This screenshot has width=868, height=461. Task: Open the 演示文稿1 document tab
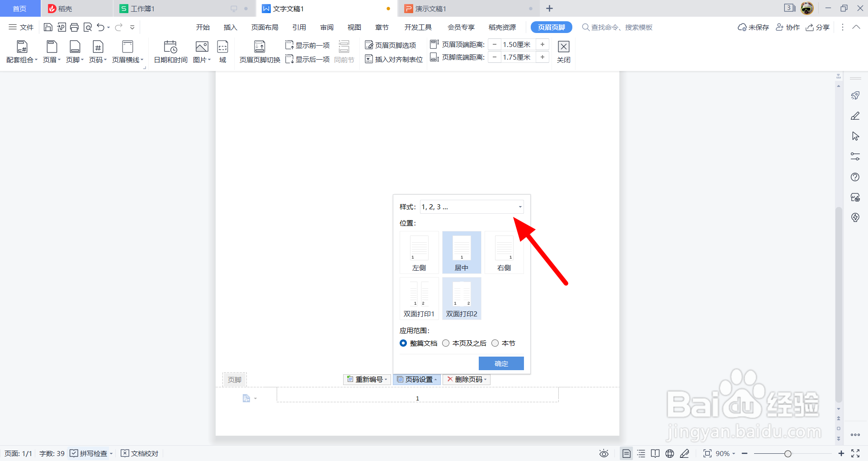point(429,8)
